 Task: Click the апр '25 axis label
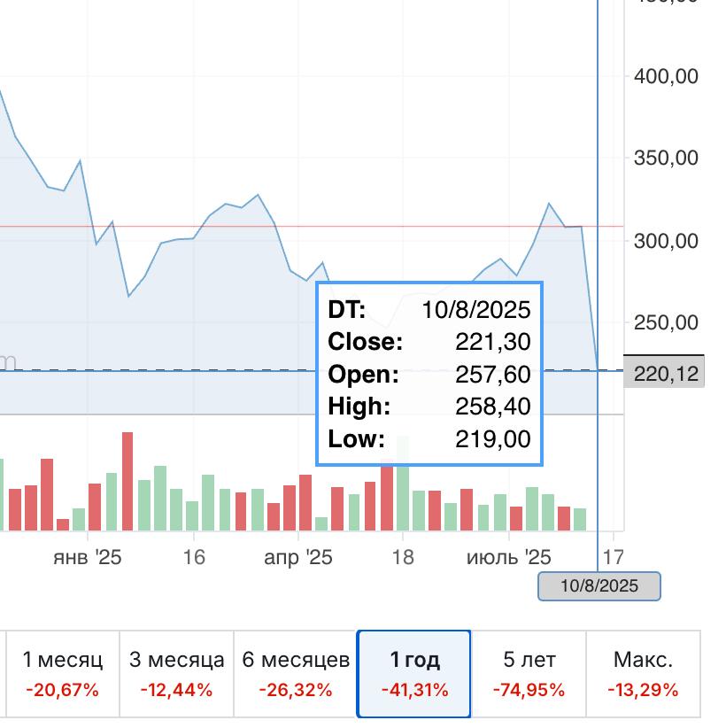coord(298,557)
